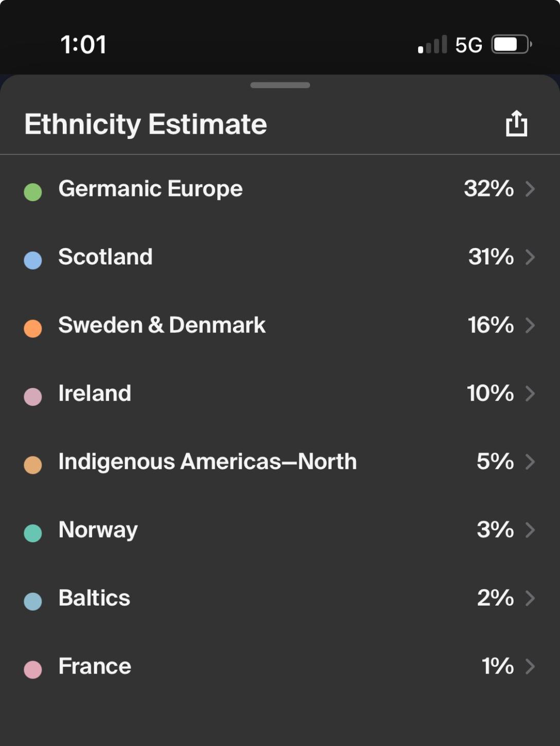Viewport: 560px width, 746px height.
Task: Tap the teal Norway color dot
Action: click(x=33, y=533)
